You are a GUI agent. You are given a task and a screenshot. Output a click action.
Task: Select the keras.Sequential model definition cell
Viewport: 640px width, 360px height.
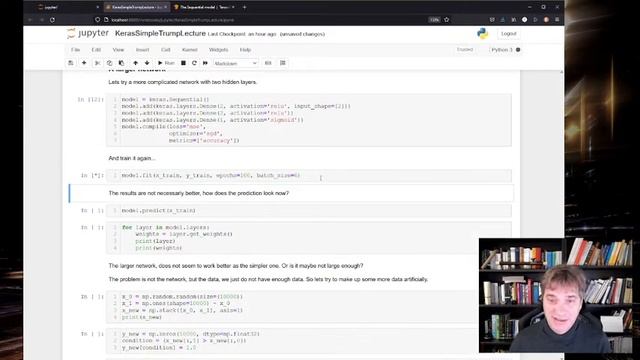pos(309,120)
